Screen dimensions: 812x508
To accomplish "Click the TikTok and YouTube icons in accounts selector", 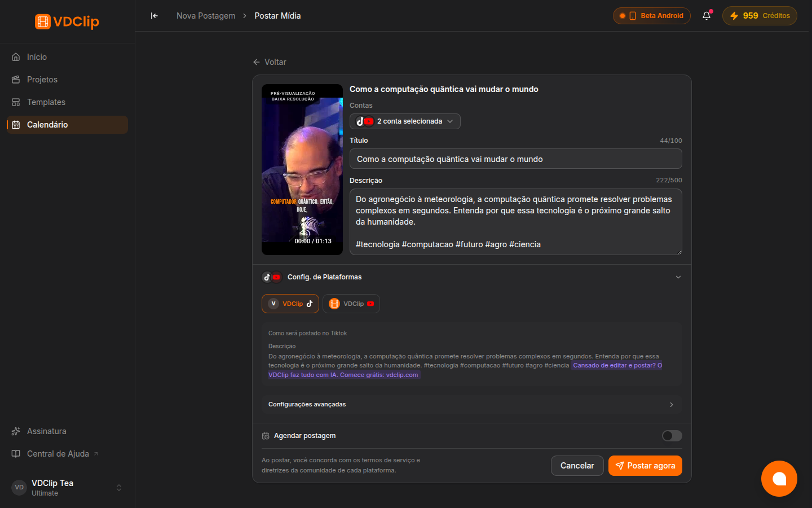I will [x=365, y=121].
